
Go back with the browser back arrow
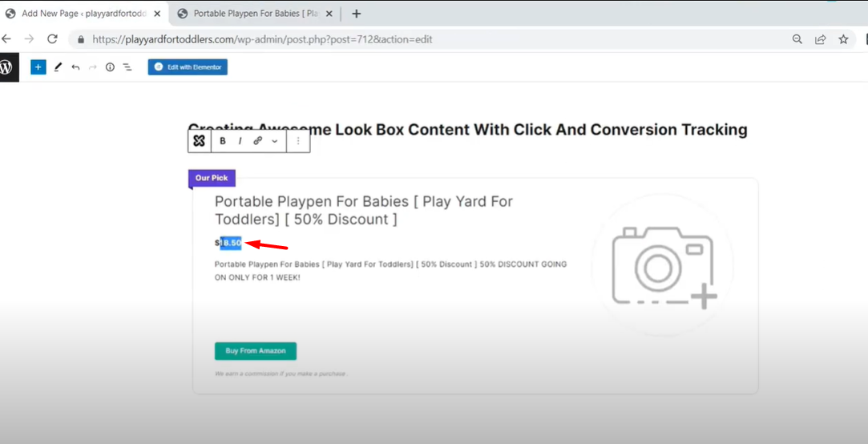click(x=6, y=39)
